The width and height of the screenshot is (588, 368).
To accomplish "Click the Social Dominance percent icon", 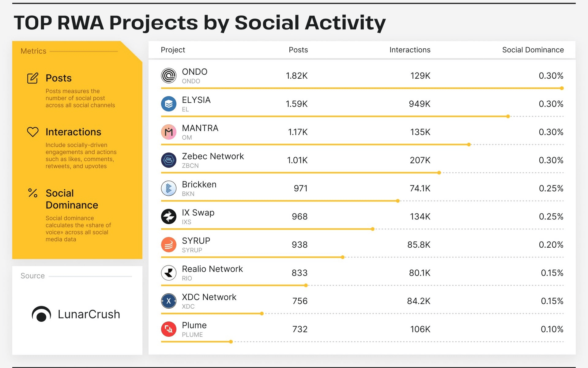I will 33,193.
